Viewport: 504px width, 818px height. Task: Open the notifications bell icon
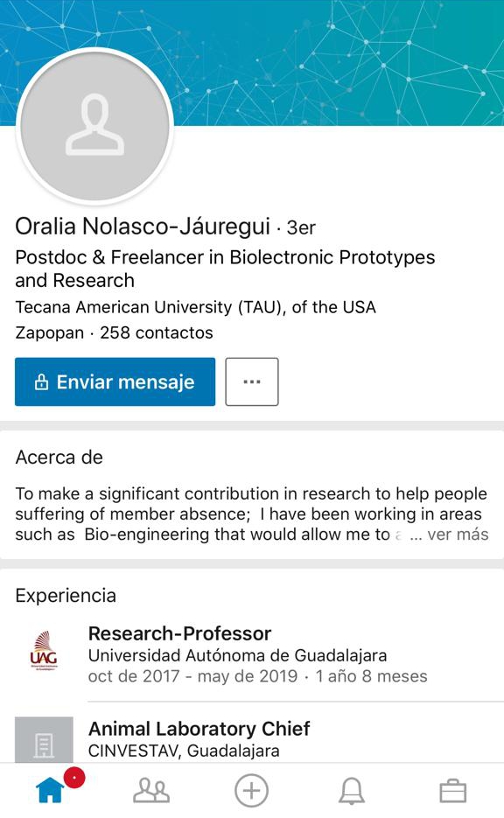point(352,790)
